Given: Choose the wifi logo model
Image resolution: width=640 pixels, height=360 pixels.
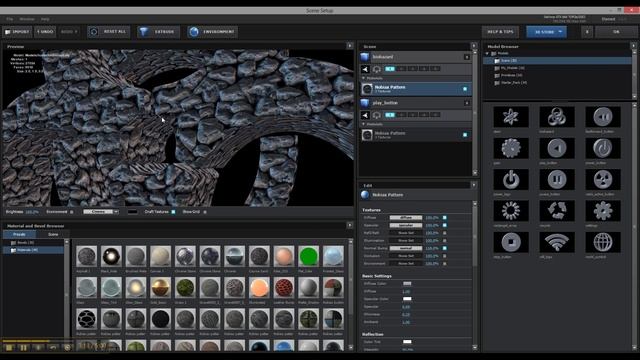Looking at the screenshot, I should pyautogui.click(x=557, y=242).
